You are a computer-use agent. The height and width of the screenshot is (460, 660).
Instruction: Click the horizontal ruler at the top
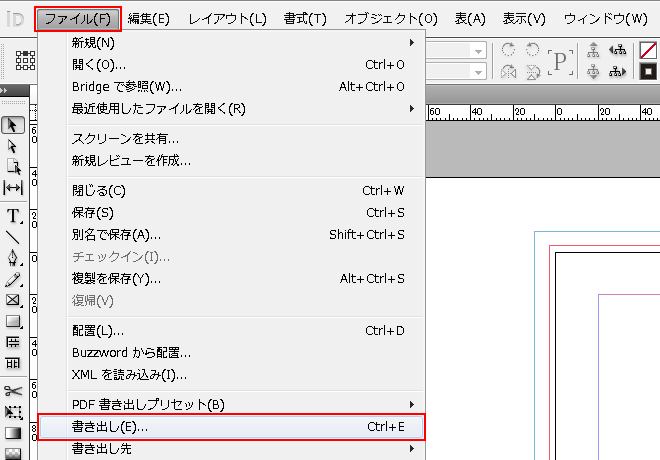pyautogui.click(x=540, y=111)
